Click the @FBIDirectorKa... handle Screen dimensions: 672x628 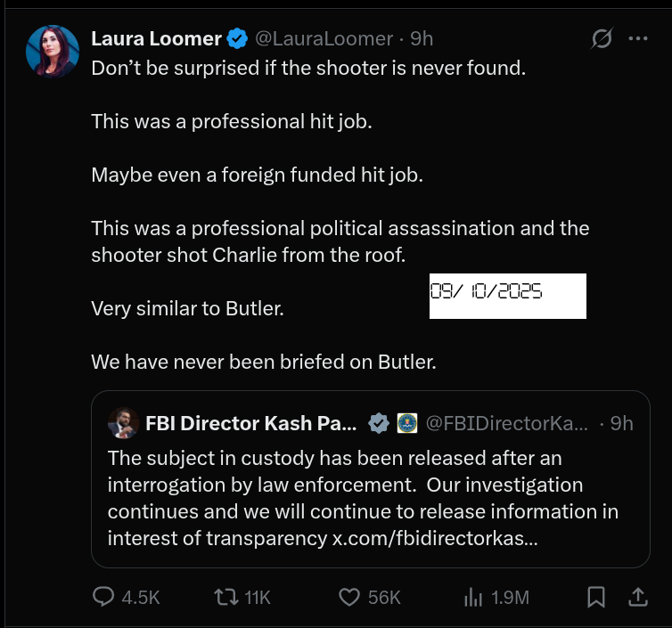[507, 424]
